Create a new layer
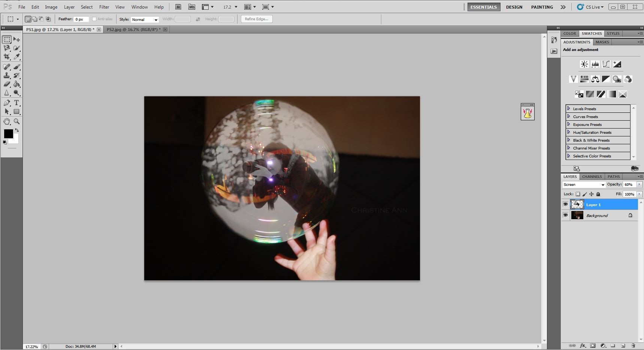The width and height of the screenshot is (644, 350). (623, 346)
